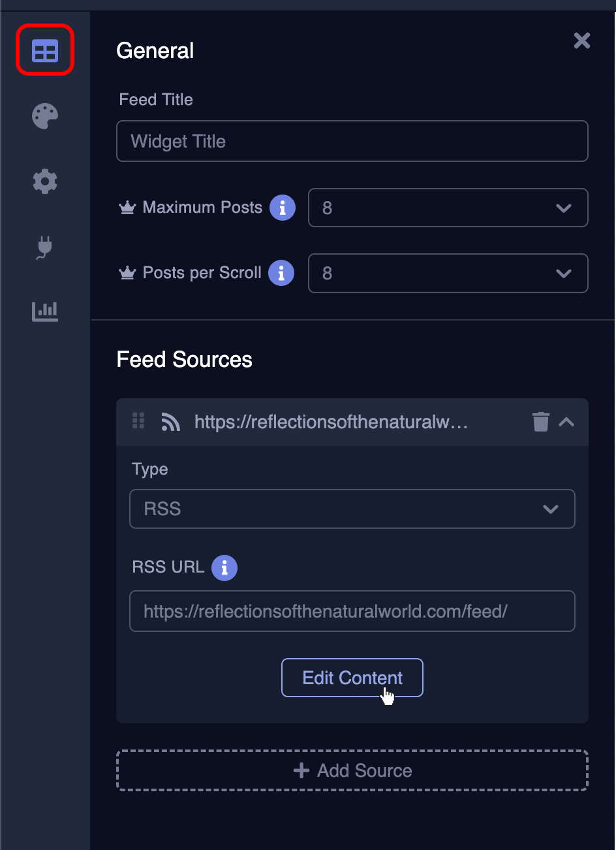Open the source Type dropdown showing RSS
The width and height of the screenshot is (616, 850).
352,509
